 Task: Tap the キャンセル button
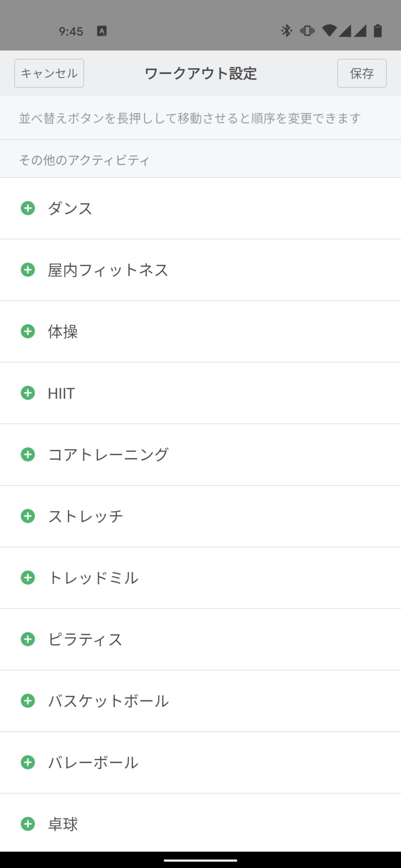(49, 73)
